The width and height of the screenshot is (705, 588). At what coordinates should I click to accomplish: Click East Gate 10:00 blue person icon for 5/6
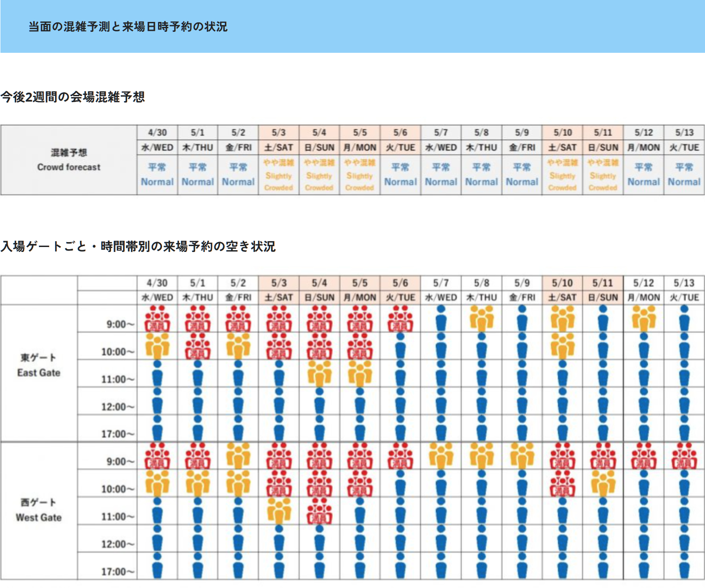click(400, 346)
